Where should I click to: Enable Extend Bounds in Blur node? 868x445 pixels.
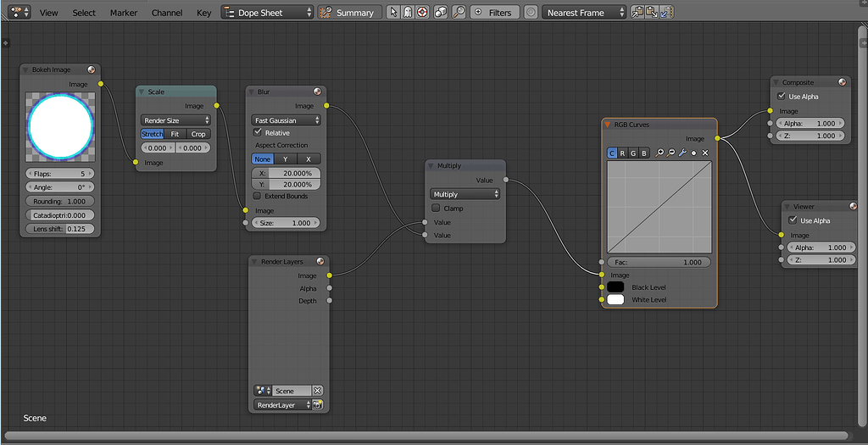pyautogui.click(x=258, y=196)
